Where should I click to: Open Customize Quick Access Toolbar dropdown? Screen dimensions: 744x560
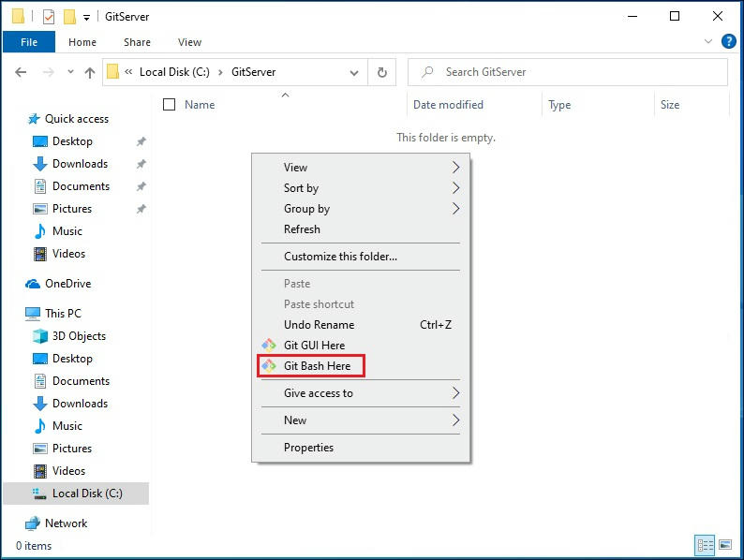point(86,18)
